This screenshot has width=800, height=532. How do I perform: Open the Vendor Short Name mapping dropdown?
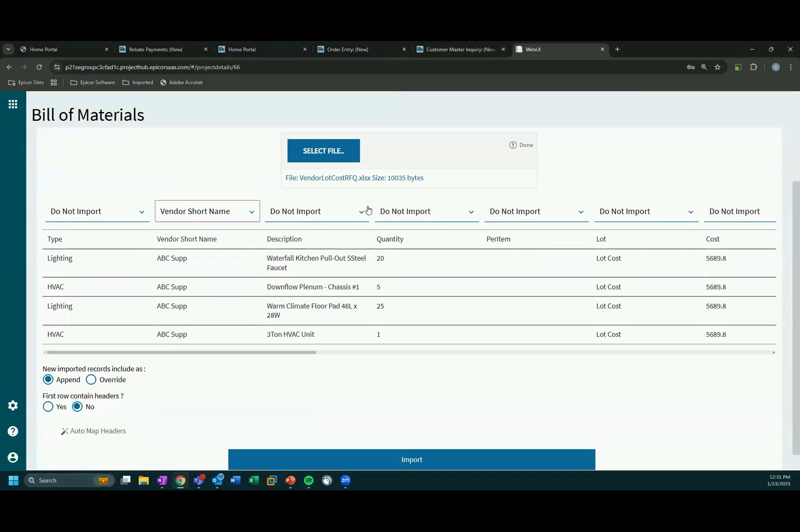click(x=207, y=211)
